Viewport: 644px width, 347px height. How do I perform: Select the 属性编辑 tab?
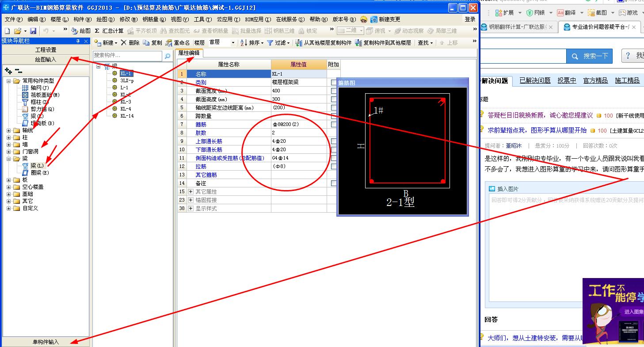tap(189, 53)
